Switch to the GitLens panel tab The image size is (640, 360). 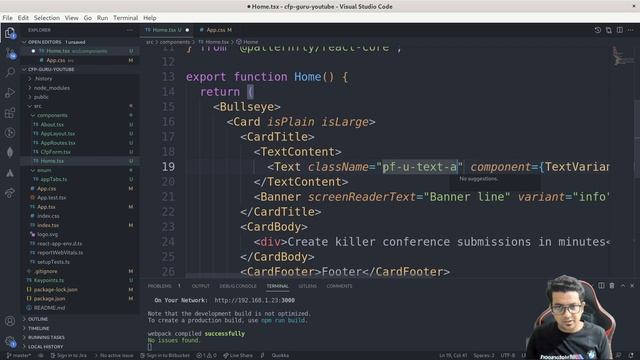coord(307,286)
